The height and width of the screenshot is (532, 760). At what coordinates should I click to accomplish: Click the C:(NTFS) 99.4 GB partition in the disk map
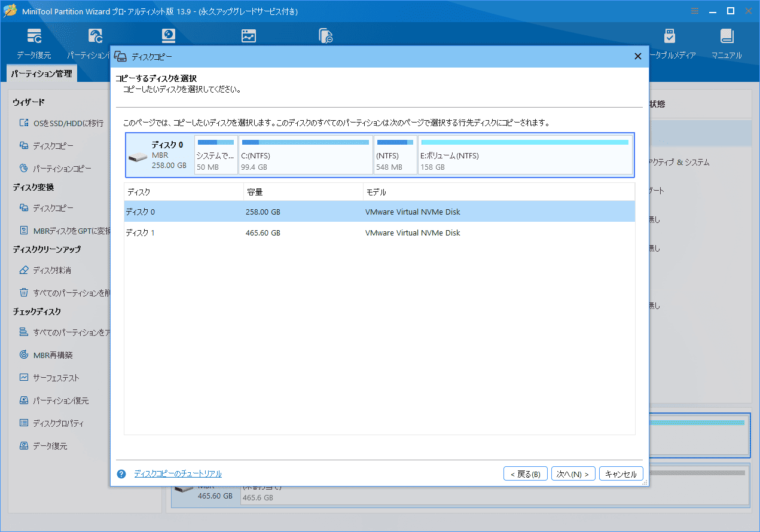point(306,155)
